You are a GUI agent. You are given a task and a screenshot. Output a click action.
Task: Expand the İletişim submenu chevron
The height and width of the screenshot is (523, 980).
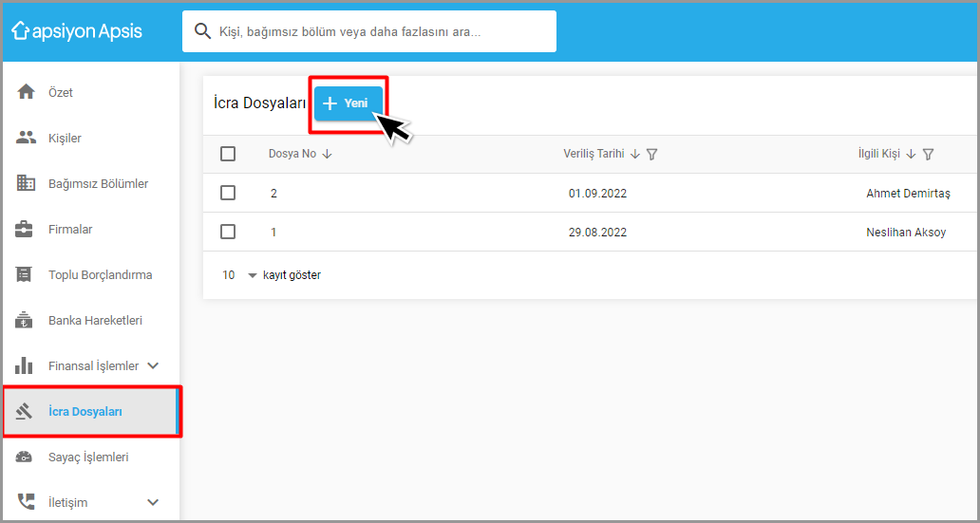click(x=153, y=502)
